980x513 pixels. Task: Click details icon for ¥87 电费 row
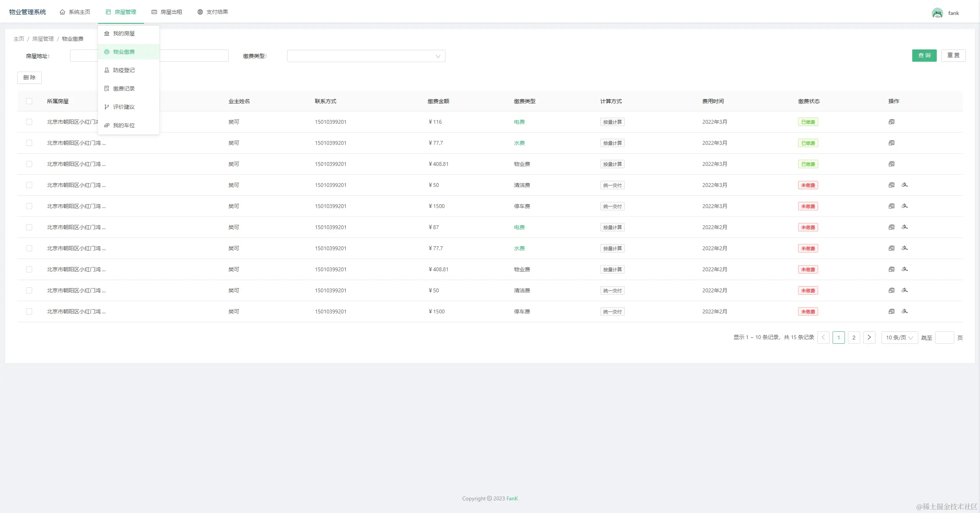(892, 227)
